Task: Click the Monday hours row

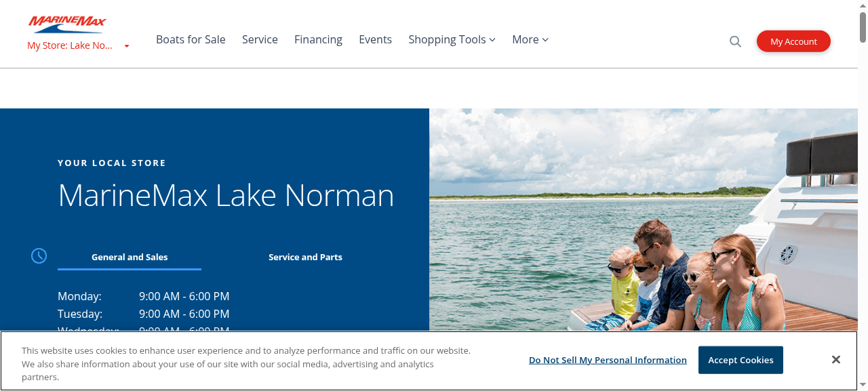Action: [144, 296]
